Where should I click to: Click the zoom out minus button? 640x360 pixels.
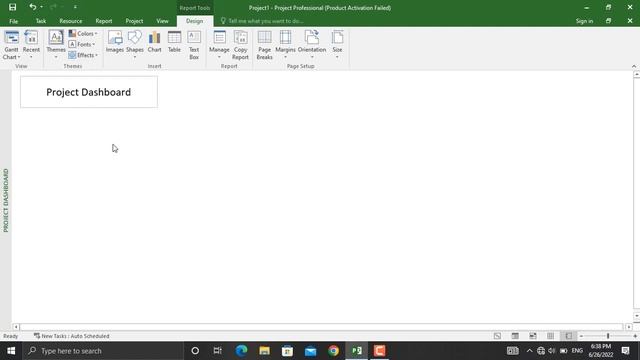click(581, 336)
